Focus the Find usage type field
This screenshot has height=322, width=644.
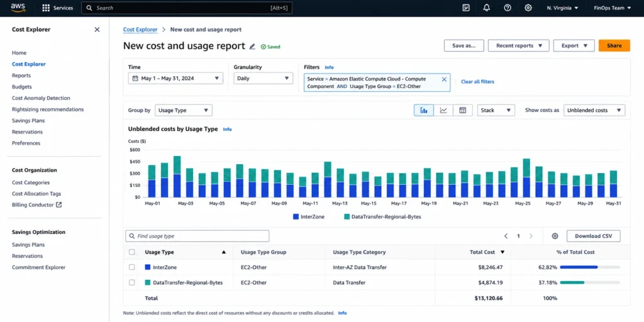[x=197, y=236]
